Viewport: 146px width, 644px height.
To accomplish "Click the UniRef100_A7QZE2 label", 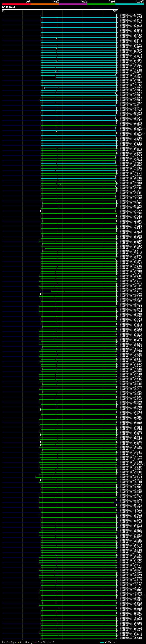I will tap(131, 130).
